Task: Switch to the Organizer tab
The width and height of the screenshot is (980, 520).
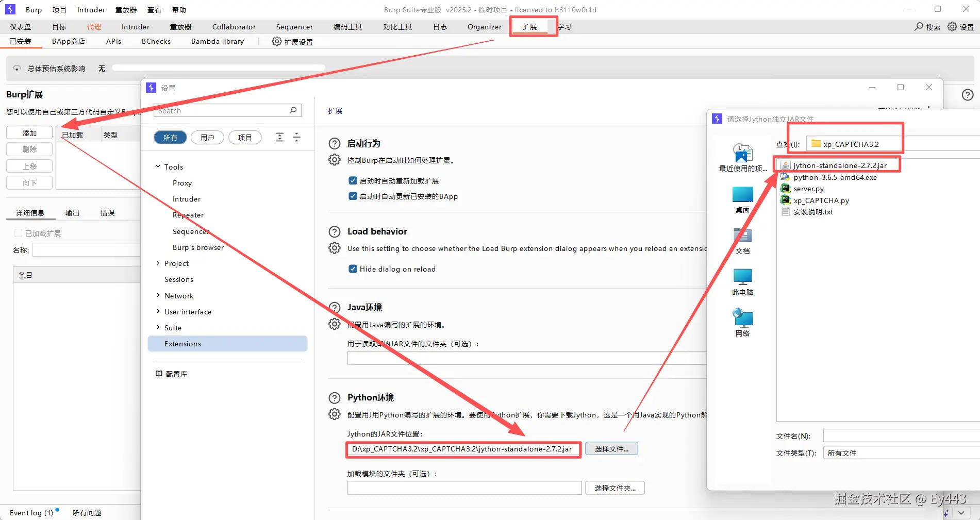Action: [x=485, y=27]
